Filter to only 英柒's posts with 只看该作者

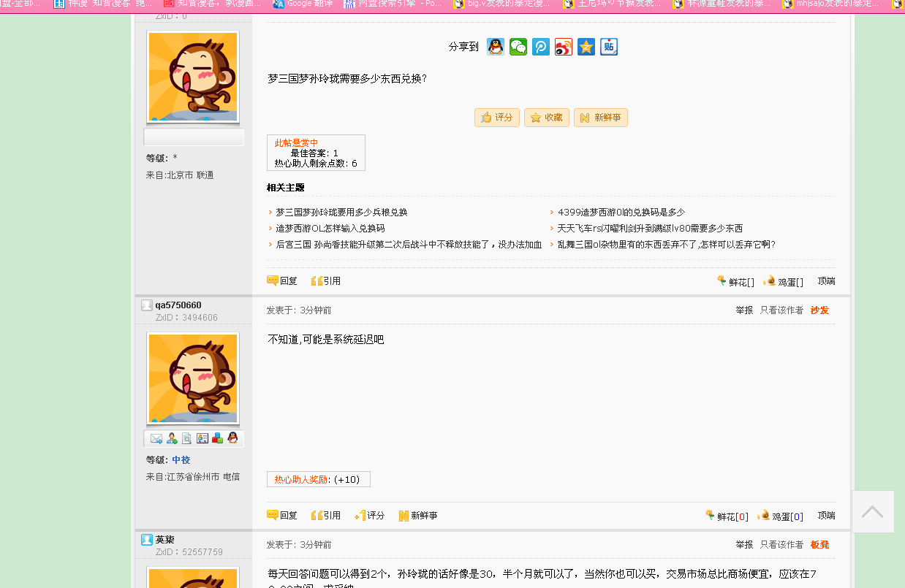pyautogui.click(x=781, y=545)
